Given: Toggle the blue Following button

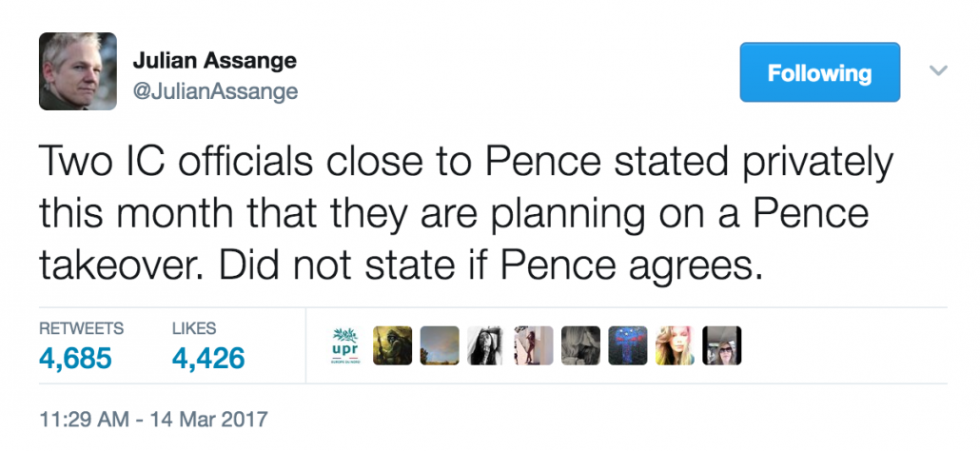Looking at the screenshot, I should 820,72.
